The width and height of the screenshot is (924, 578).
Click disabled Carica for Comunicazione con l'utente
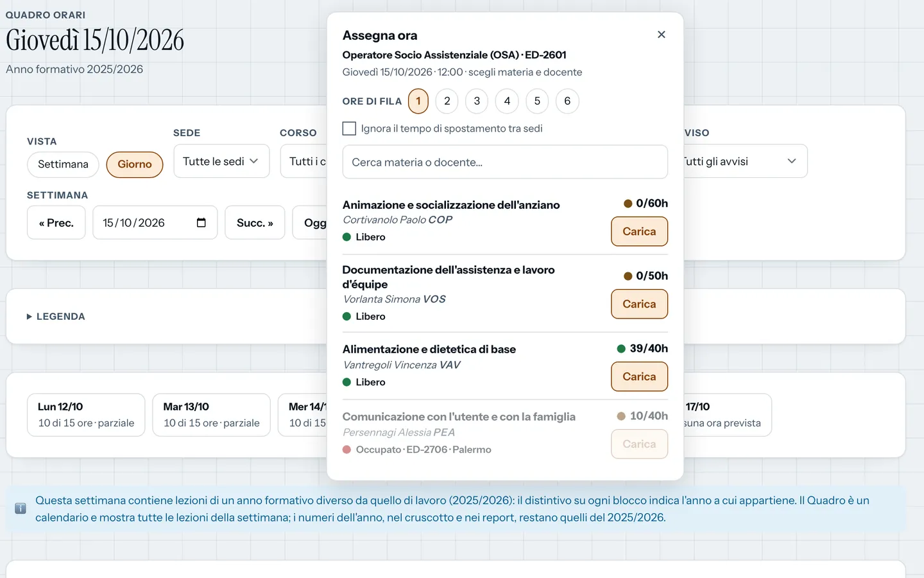point(639,444)
